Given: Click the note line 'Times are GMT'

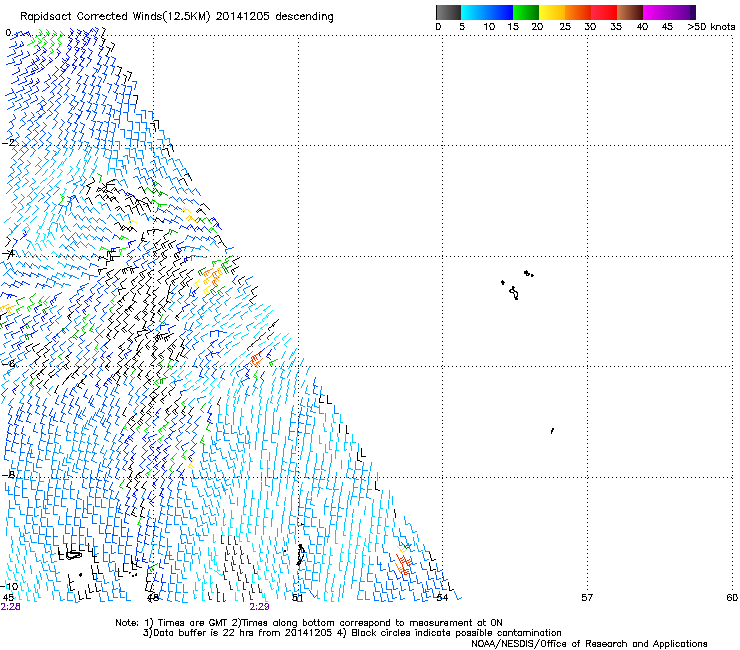Looking at the screenshot, I should (x=193, y=623).
